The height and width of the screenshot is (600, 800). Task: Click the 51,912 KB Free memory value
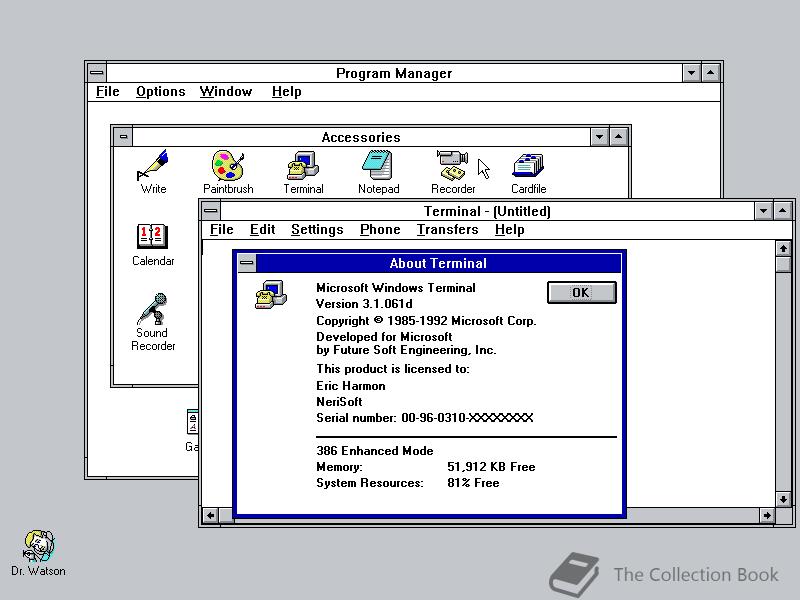click(x=491, y=467)
